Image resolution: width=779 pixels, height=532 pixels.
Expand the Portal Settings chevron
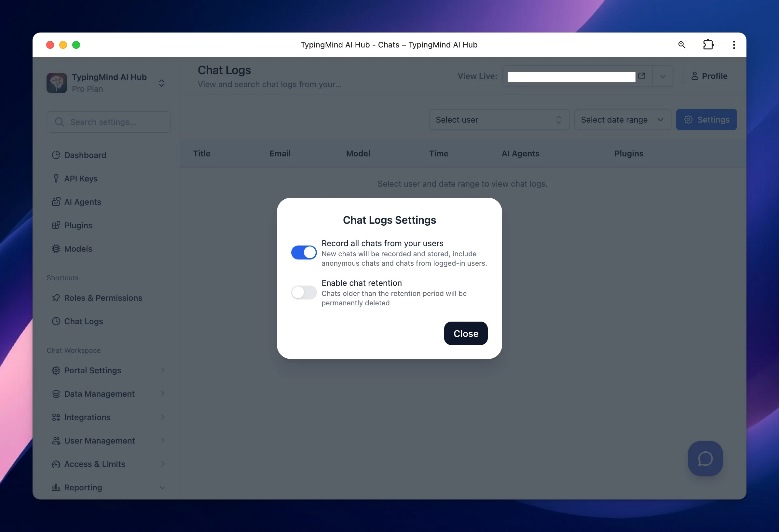point(163,370)
